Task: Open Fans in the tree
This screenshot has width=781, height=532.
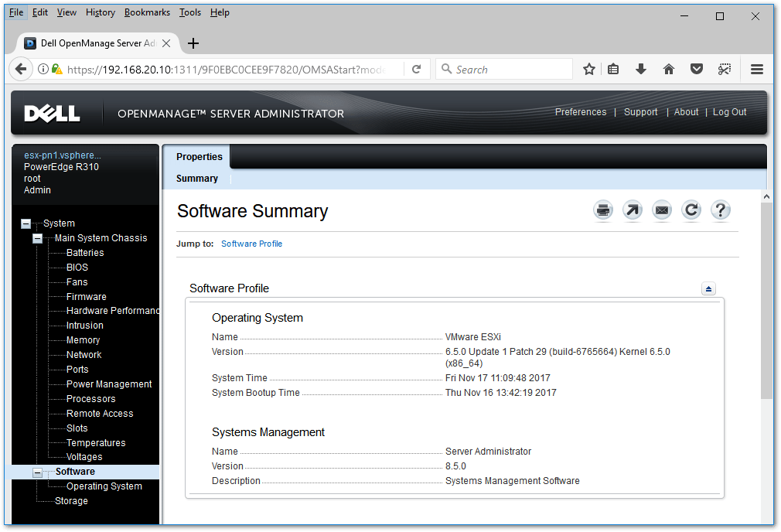Action: coord(77,282)
